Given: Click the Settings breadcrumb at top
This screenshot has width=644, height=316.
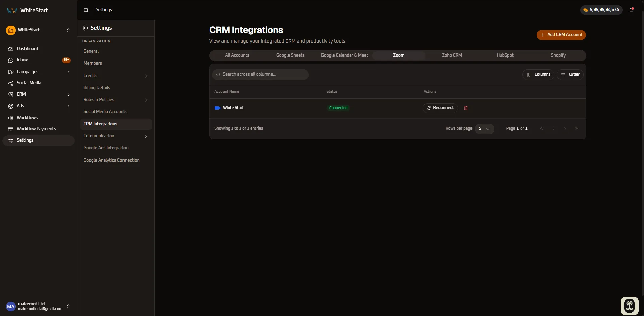Looking at the screenshot, I should 104,10.
